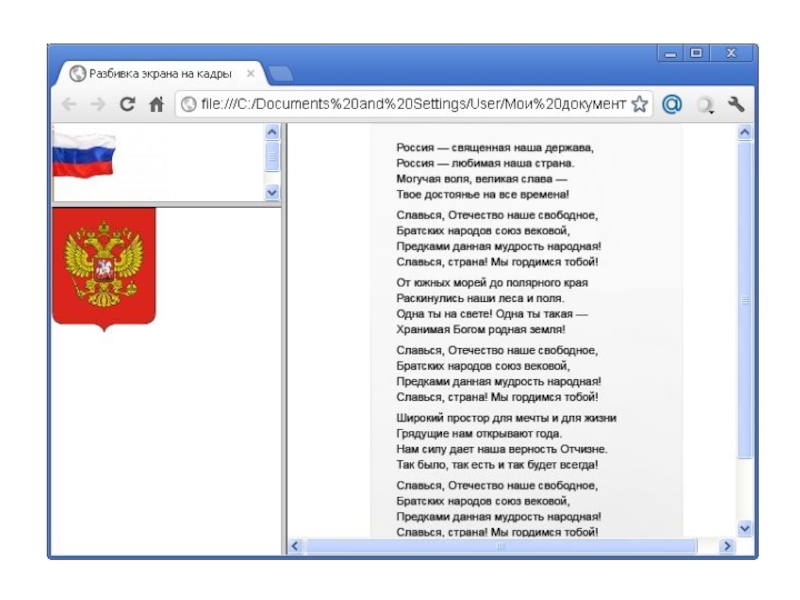Image resolution: width=800 pixels, height=600 pixels.
Task: Focus the file:///C:/Documents address bar
Action: point(413,104)
